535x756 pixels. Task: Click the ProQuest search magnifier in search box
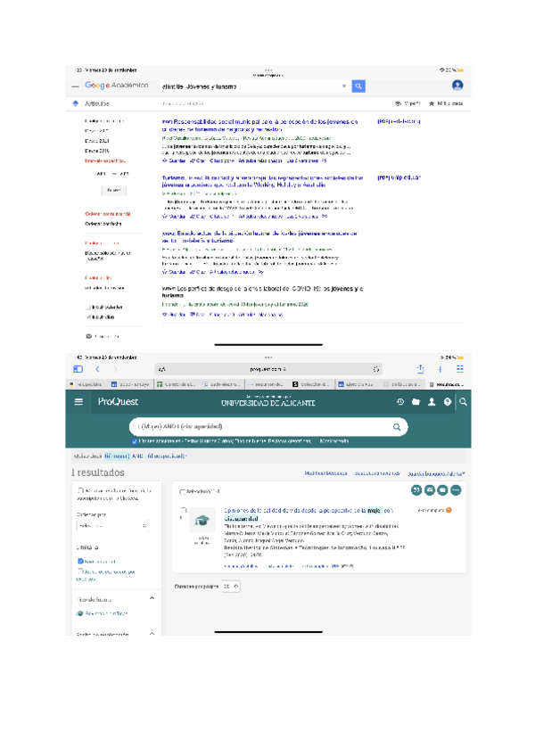pyautogui.click(x=397, y=427)
